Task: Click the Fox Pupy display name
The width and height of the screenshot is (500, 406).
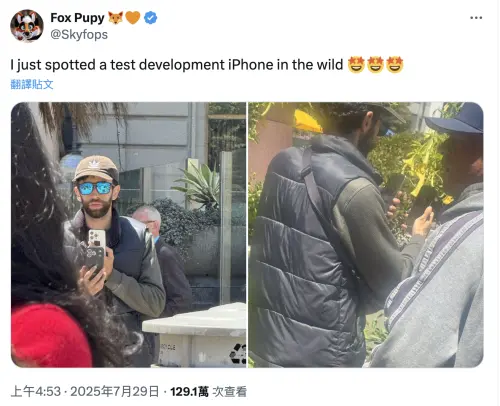Action: [x=77, y=18]
